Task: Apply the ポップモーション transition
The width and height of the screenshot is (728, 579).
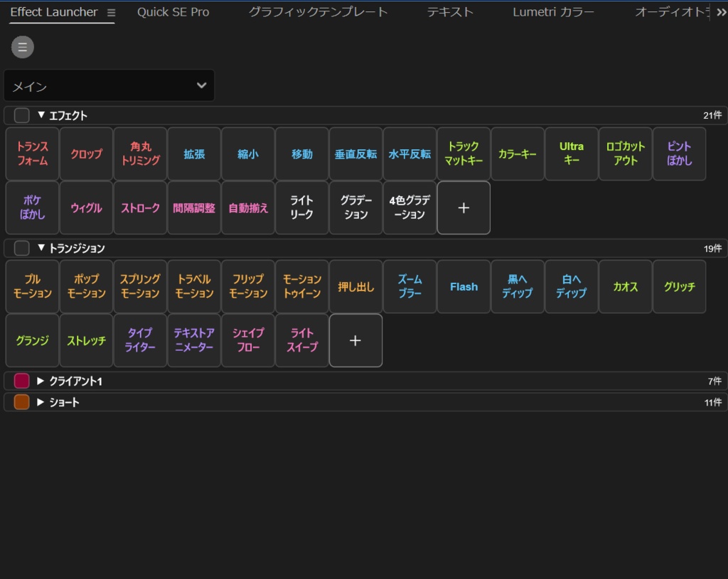Action: 86,286
